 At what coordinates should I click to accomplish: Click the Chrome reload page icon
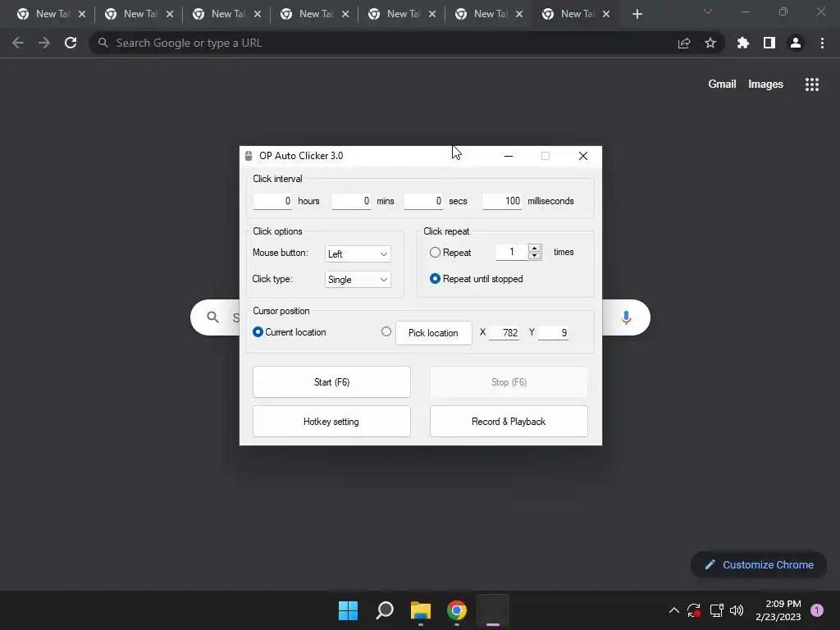click(x=71, y=43)
